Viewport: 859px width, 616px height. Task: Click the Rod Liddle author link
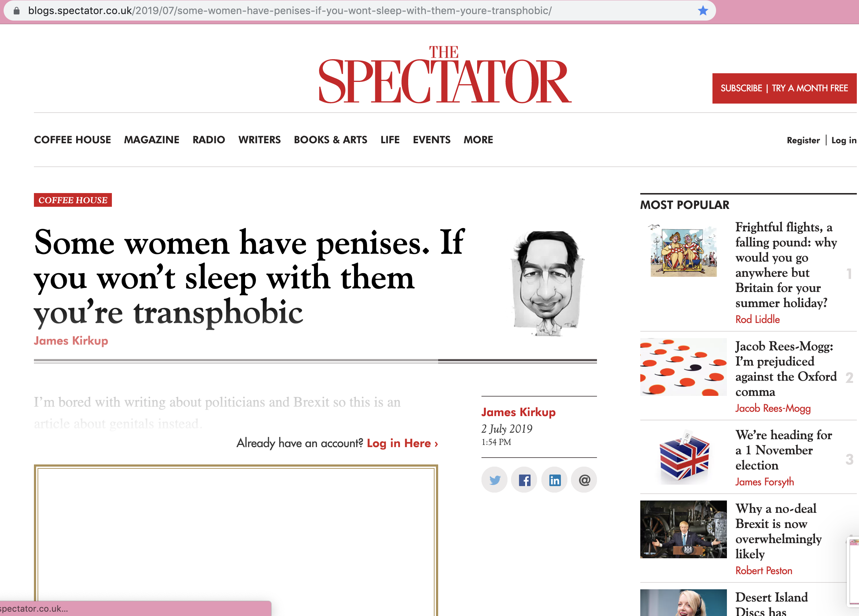click(757, 319)
